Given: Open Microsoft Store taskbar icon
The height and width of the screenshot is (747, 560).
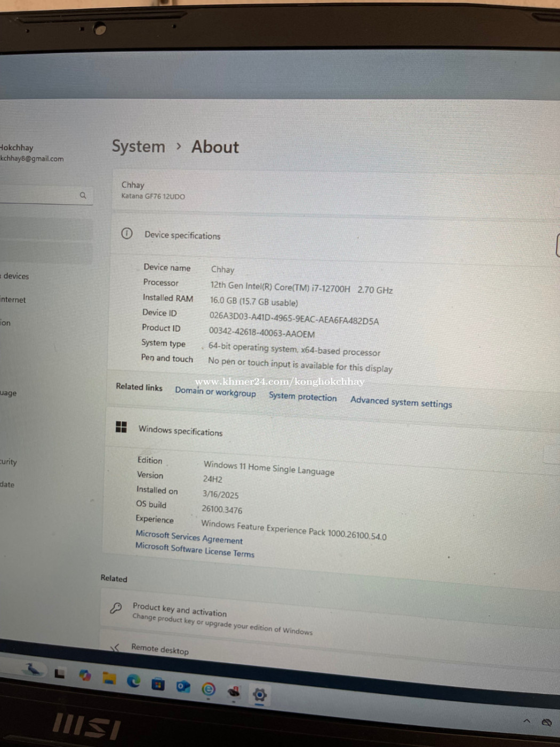Looking at the screenshot, I should pyautogui.click(x=158, y=684).
